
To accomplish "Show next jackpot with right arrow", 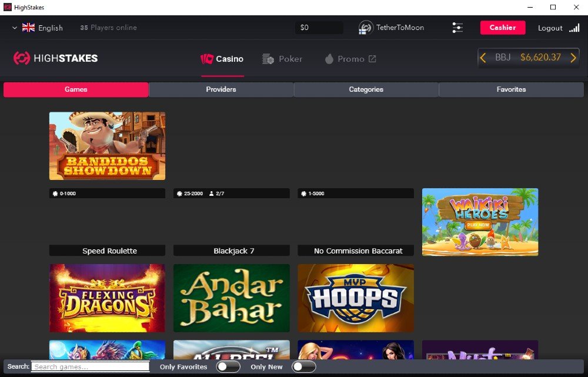I will click(x=573, y=58).
